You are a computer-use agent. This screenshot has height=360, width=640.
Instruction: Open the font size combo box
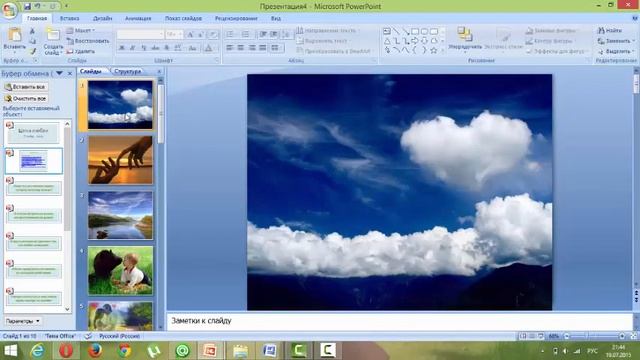174,35
